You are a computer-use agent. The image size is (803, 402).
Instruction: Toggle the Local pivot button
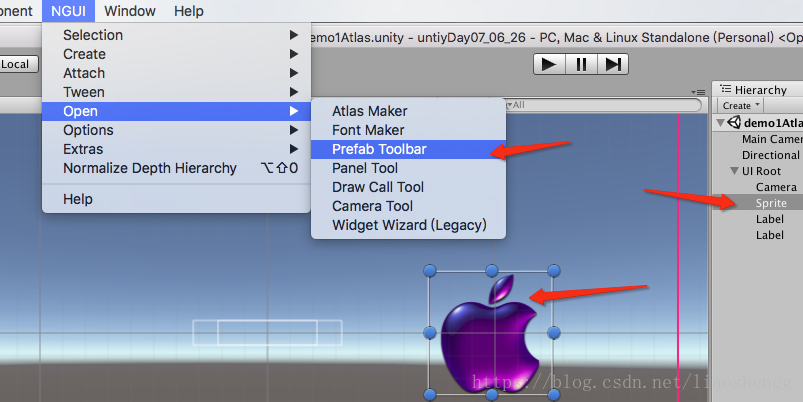(x=18, y=64)
